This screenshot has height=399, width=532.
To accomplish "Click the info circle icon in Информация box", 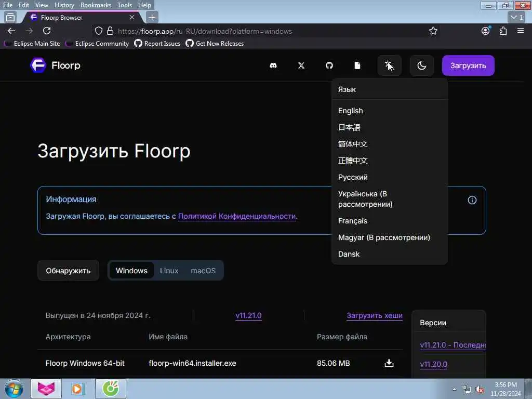I will click(472, 200).
